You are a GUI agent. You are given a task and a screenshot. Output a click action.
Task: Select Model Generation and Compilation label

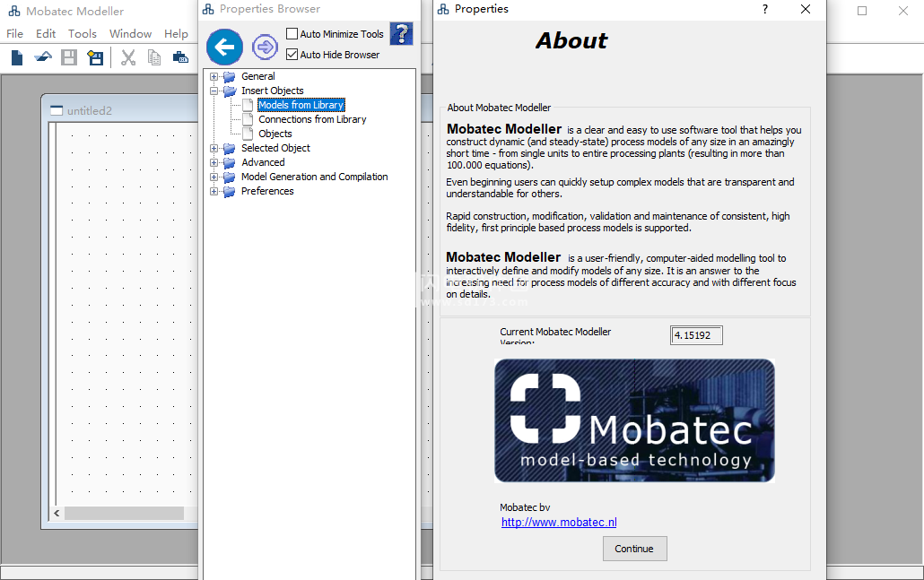point(315,177)
